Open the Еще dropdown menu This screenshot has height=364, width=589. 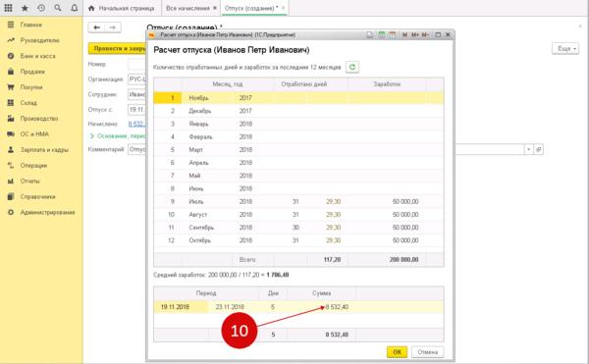tap(565, 48)
